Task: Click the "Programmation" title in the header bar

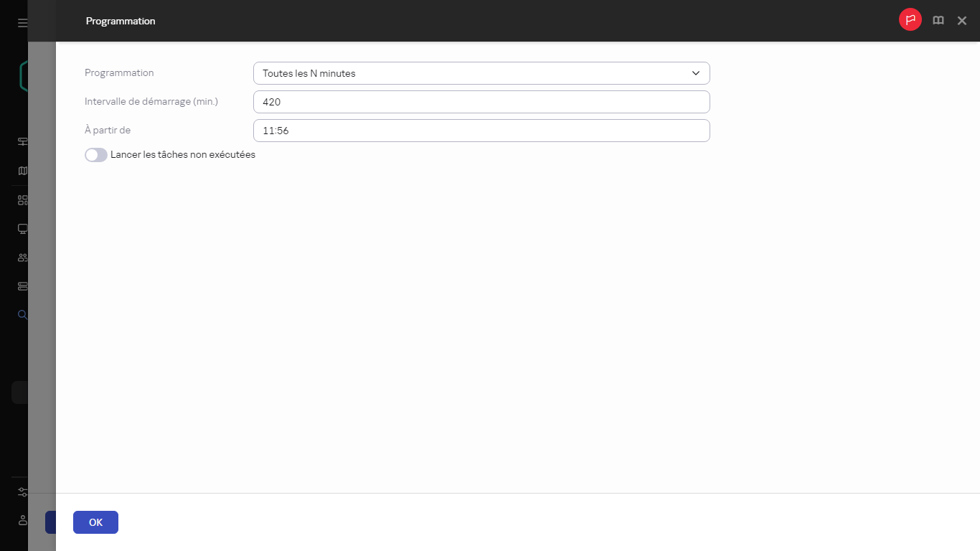Action: click(121, 21)
